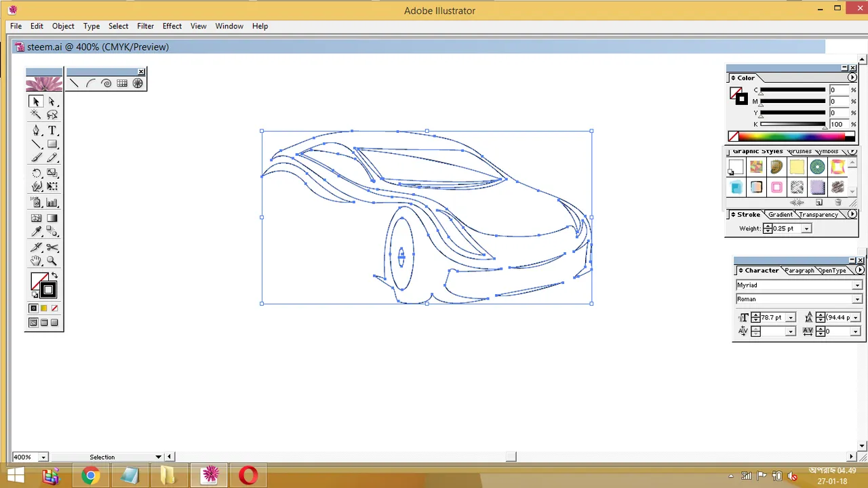Set fill to None in toolbox
Image resolution: width=868 pixels, height=488 pixels.
tap(55, 308)
